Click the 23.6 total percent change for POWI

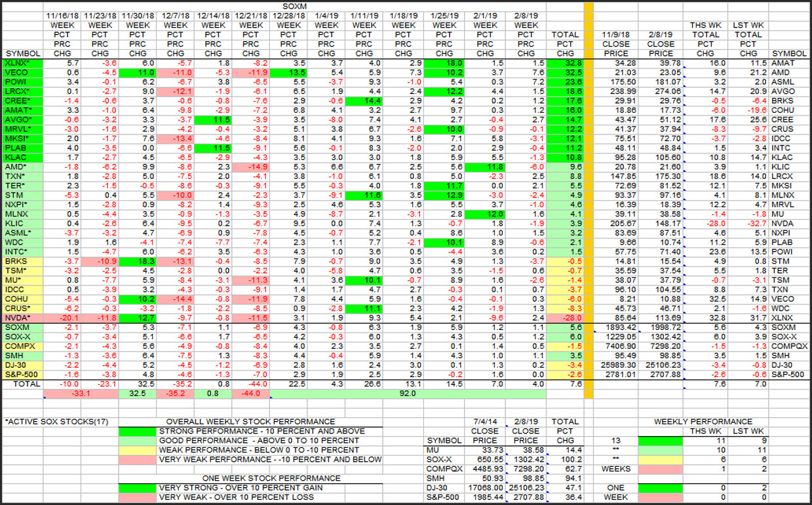tap(564, 82)
